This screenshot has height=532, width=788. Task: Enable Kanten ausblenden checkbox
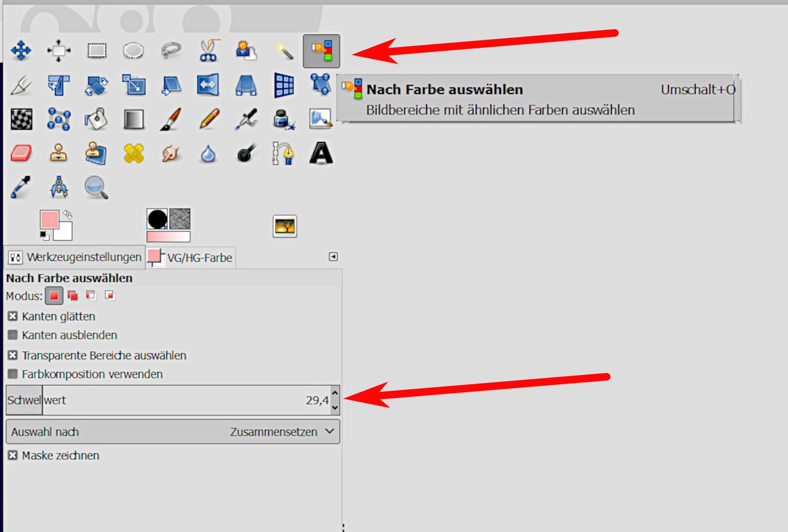(13, 335)
